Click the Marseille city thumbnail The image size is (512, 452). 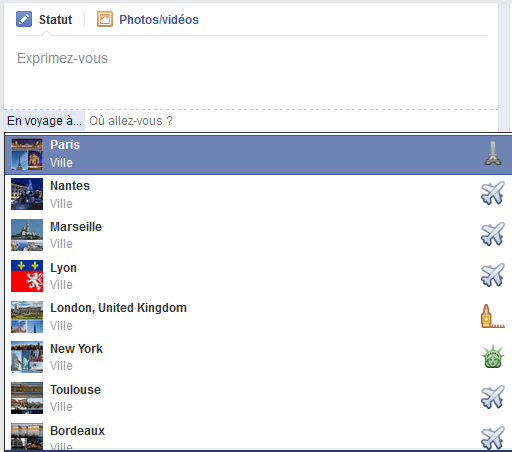point(27,235)
